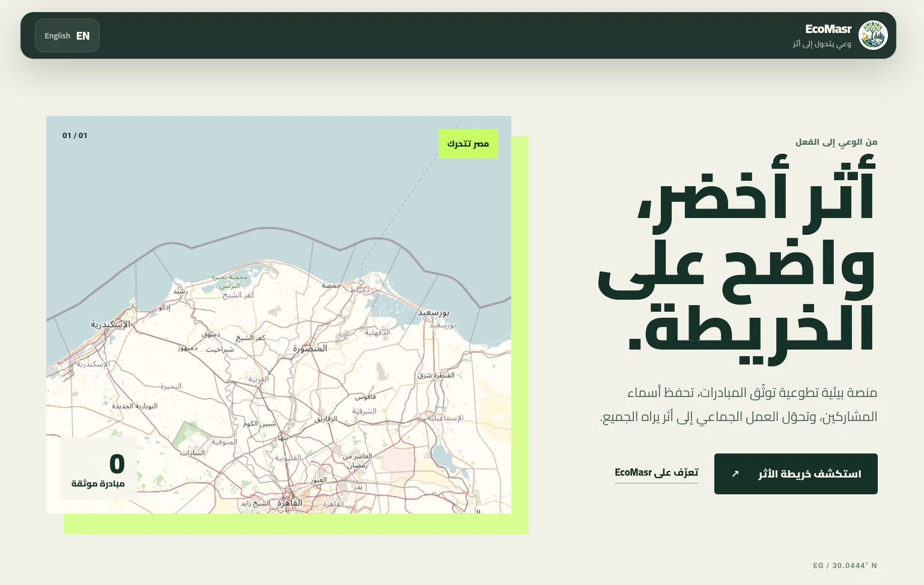Screen dimensions: 924x585
Task: Click the القاهرة city label on the map
Action: click(290, 503)
